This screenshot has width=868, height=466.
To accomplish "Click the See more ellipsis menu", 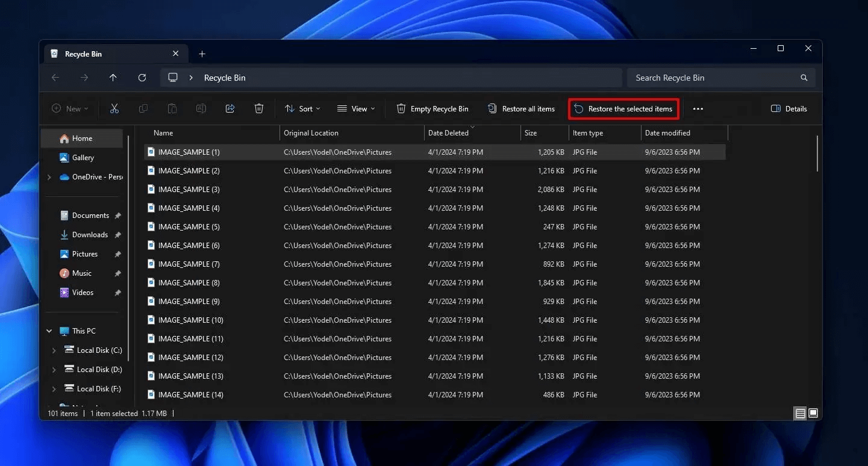I will point(698,108).
